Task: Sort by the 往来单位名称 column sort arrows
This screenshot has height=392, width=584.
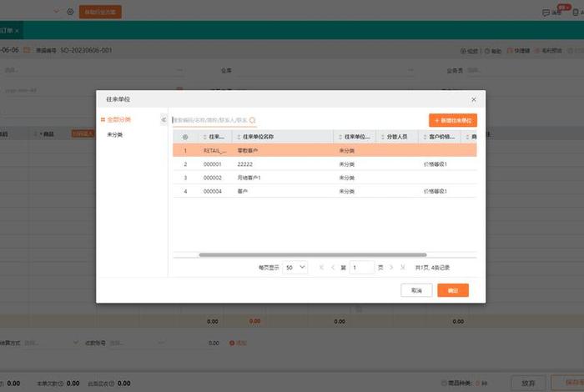Action: pos(239,137)
